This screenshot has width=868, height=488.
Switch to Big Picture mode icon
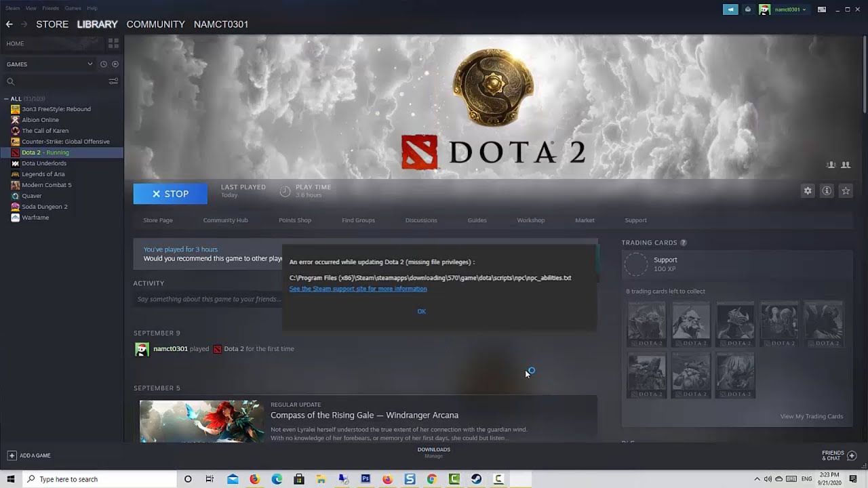(x=822, y=9)
